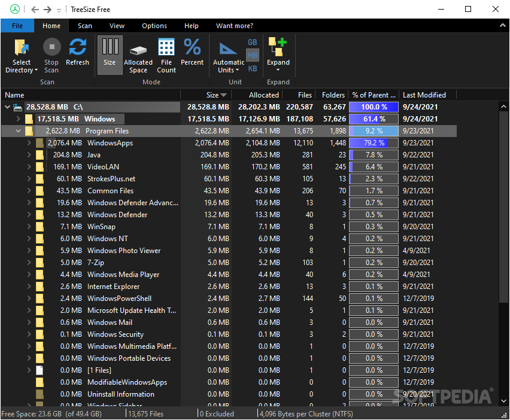The width and height of the screenshot is (510, 420).
Task: Click the Internet Explorer folder icon
Action: (x=40, y=287)
